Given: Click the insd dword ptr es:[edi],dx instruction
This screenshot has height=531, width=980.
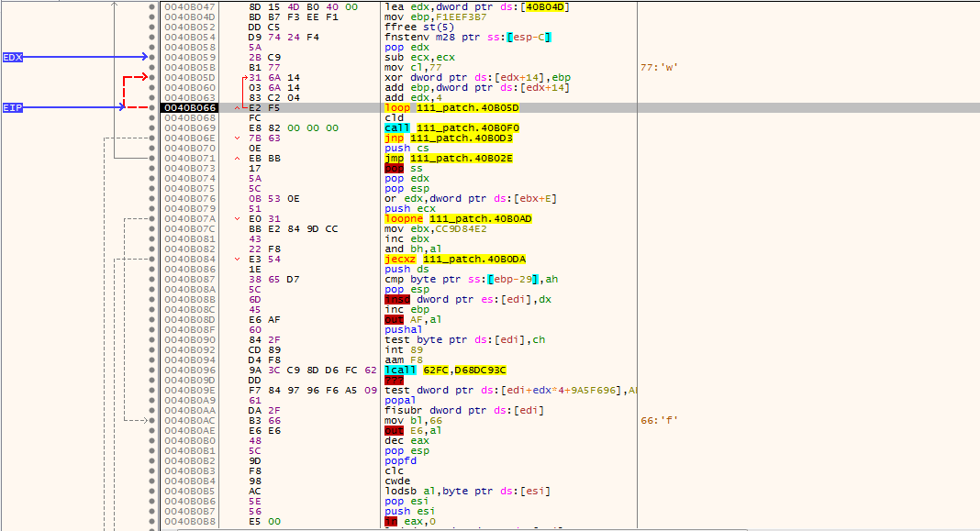Looking at the screenshot, I should pos(468,299).
